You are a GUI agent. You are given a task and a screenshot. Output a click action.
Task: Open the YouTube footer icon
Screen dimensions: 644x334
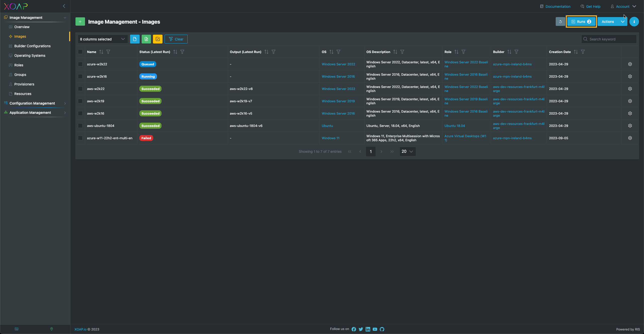pos(375,329)
